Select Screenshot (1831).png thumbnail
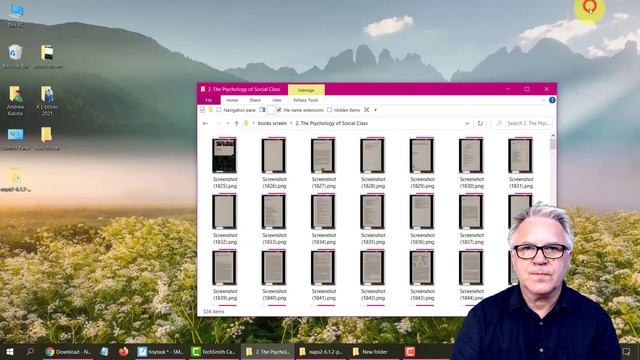This screenshot has height=360, width=640. pyautogui.click(x=521, y=156)
